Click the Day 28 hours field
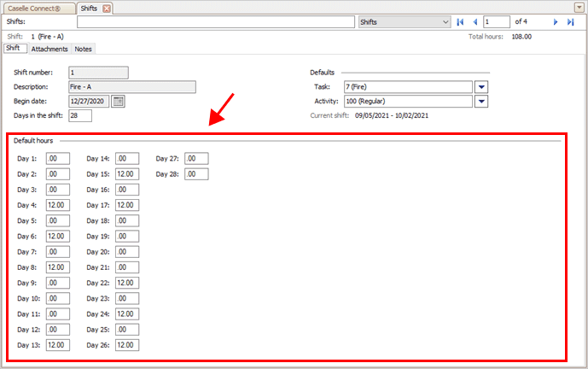588x369 pixels. pos(196,174)
